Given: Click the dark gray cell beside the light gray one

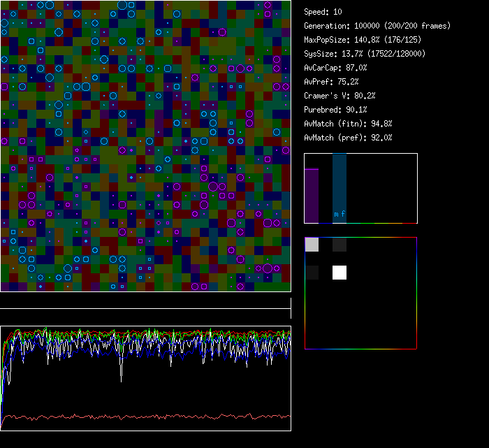Looking at the screenshot, I should coord(340,245).
